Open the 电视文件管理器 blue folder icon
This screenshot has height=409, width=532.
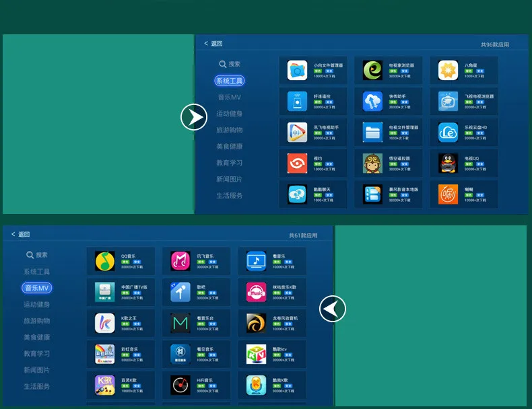[x=372, y=133]
